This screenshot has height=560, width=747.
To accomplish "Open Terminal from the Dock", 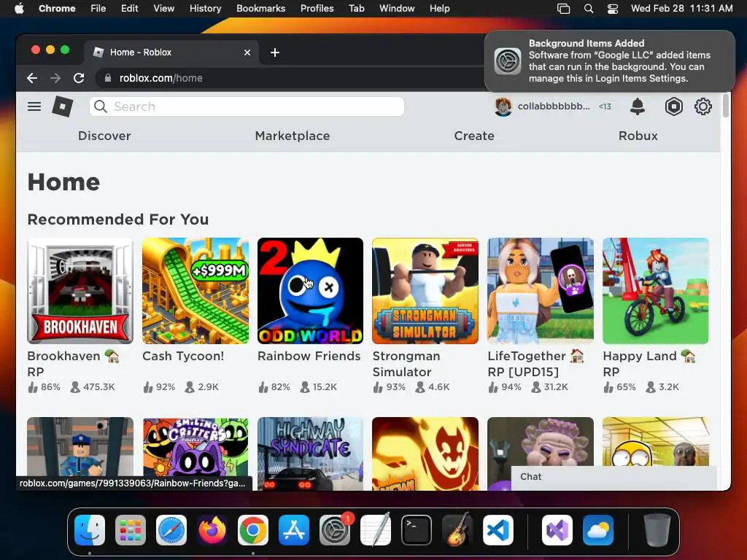I will [417, 530].
